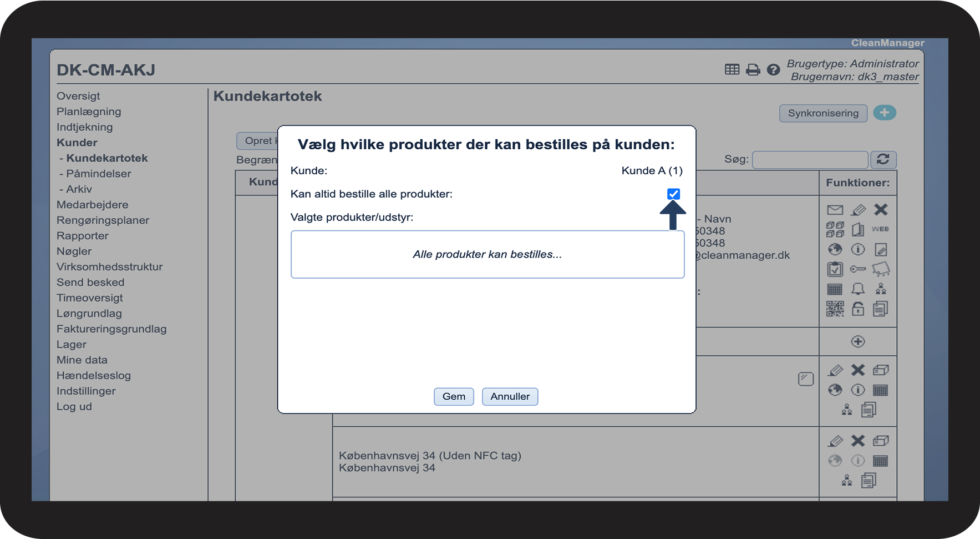The width and height of the screenshot is (980, 539).
Task: Open help via question mark icon
Action: (x=773, y=70)
